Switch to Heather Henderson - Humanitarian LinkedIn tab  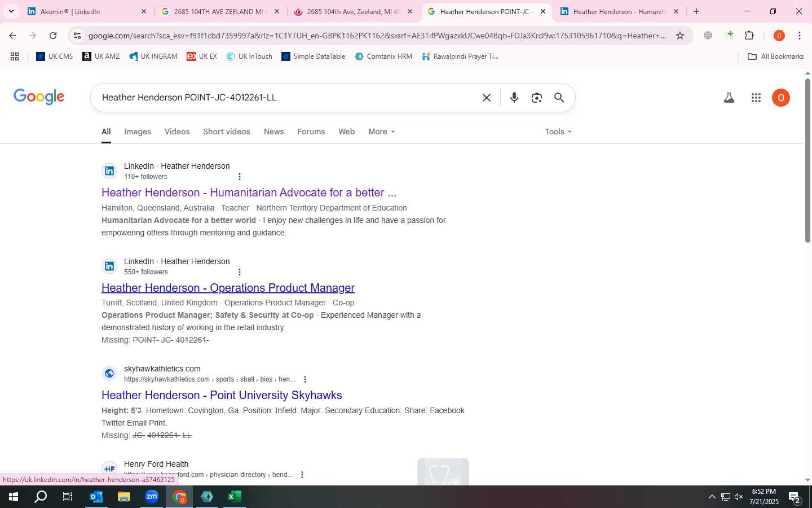(619, 11)
